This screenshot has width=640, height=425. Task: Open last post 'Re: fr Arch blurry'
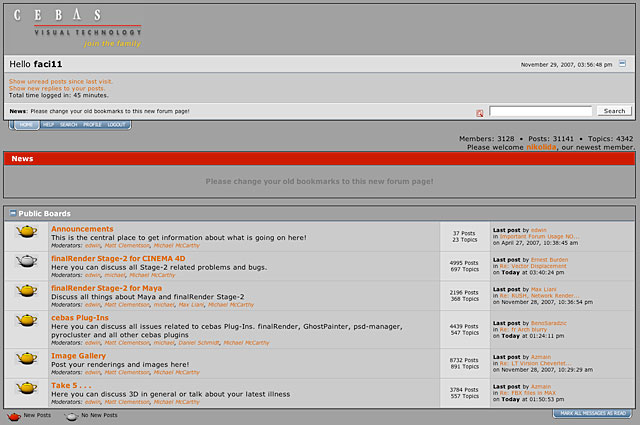click(x=523, y=329)
